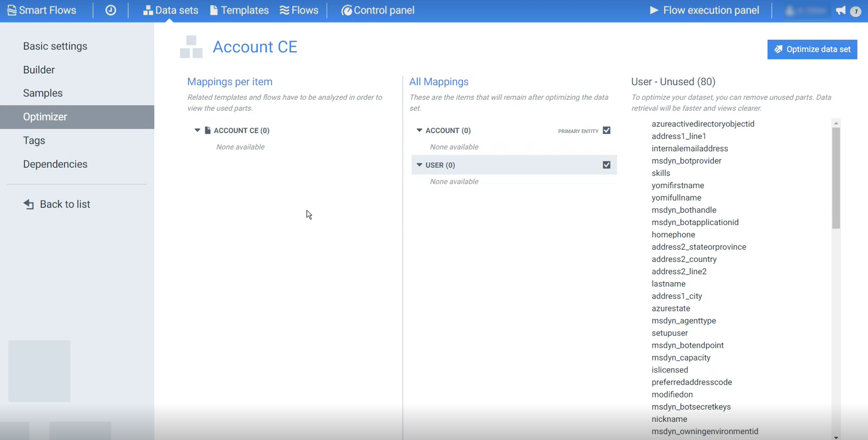This screenshot has height=440, width=868.
Task: Select the skills unused field
Action: 661,173
